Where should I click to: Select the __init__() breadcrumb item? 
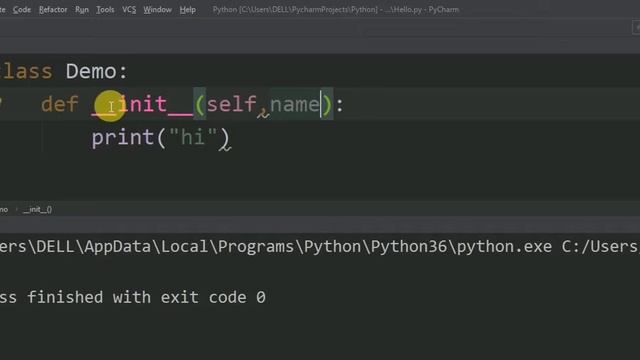[37, 210]
